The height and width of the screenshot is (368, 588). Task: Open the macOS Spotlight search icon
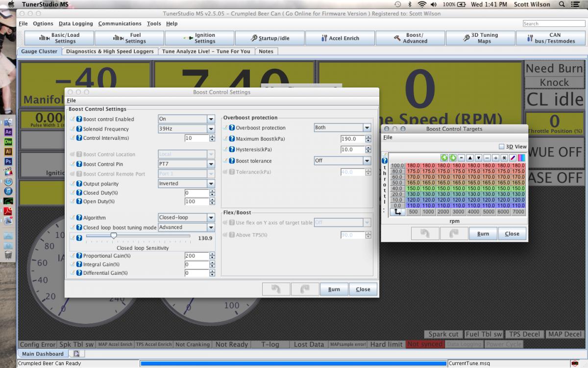(562, 4)
